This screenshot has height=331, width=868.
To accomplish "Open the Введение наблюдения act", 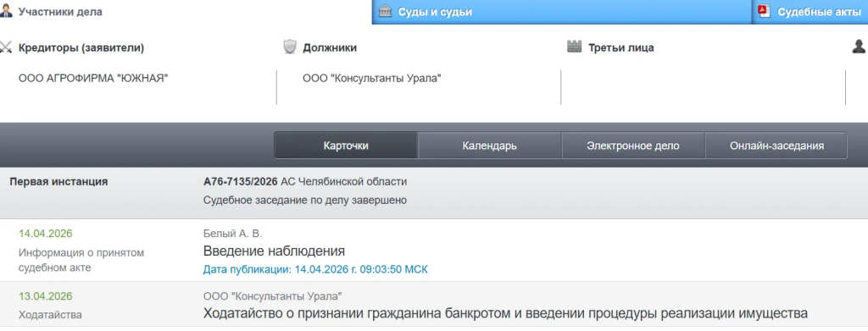I will [275, 251].
